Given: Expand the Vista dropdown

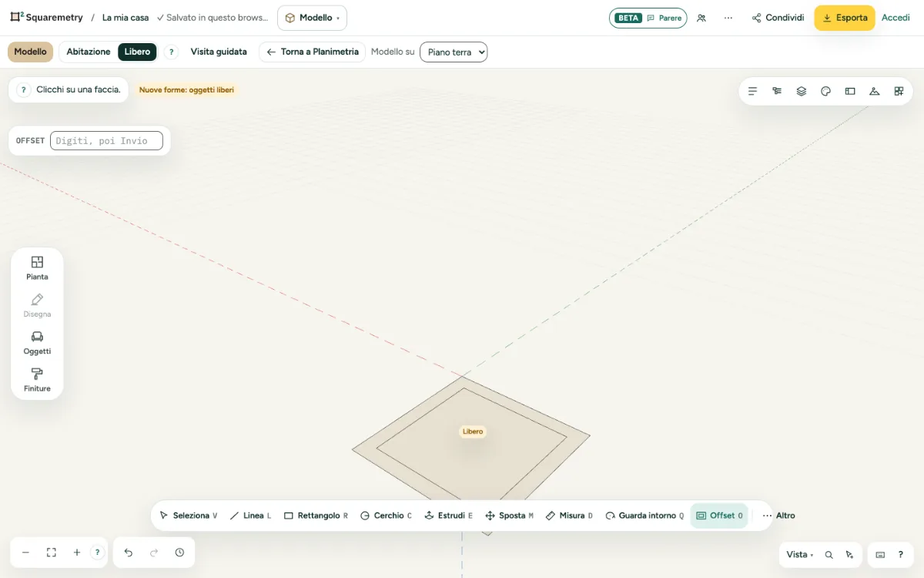Looking at the screenshot, I should 799,555.
